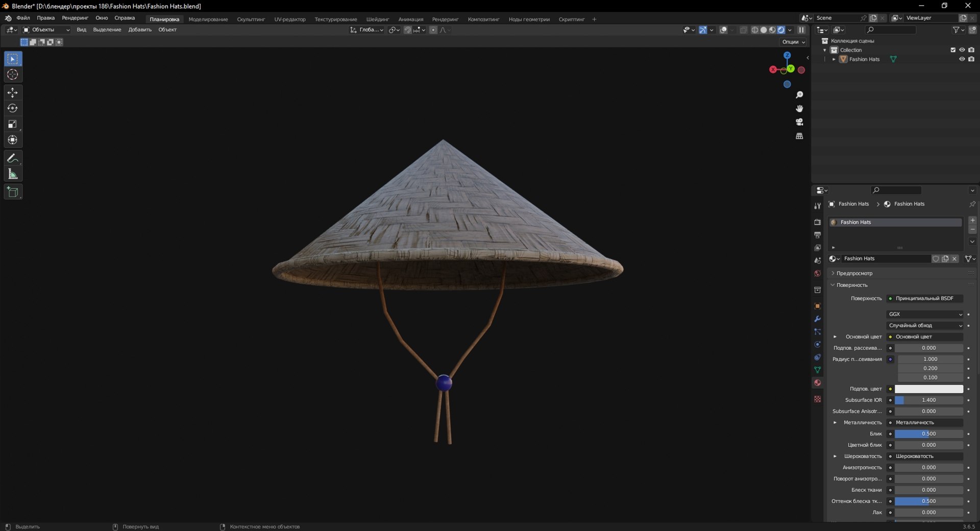Viewport: 980px width, 531px height.
Task: Switch perspective/orthographic grid icon
Action: click(799, 136)
